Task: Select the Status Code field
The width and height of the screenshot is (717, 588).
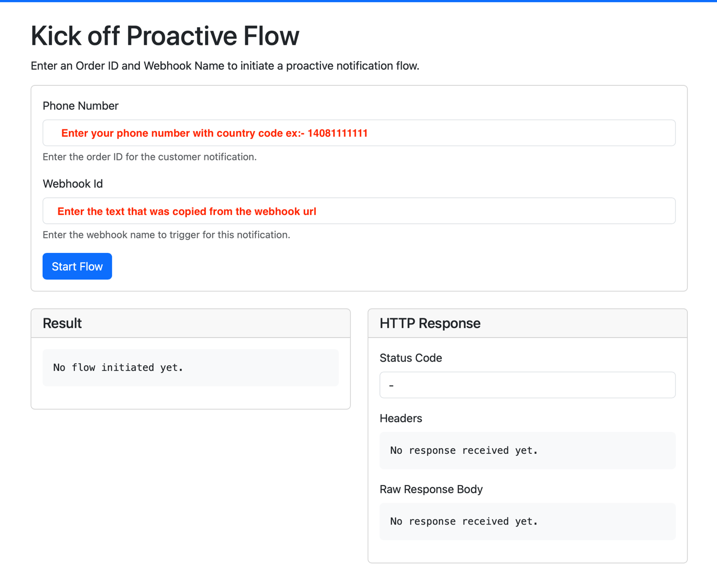Action: 527,385
